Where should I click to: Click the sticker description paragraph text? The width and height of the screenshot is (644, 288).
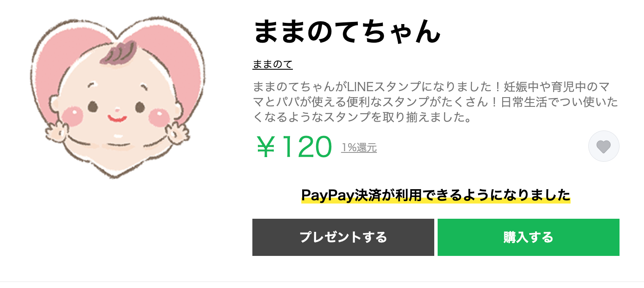click(435, 102)
